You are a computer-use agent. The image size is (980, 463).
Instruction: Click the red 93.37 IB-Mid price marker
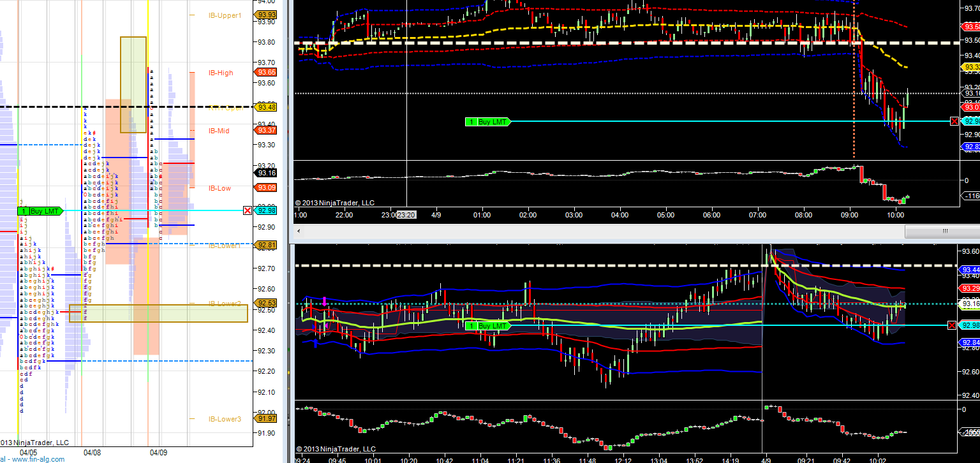click(x=266, y=130)
